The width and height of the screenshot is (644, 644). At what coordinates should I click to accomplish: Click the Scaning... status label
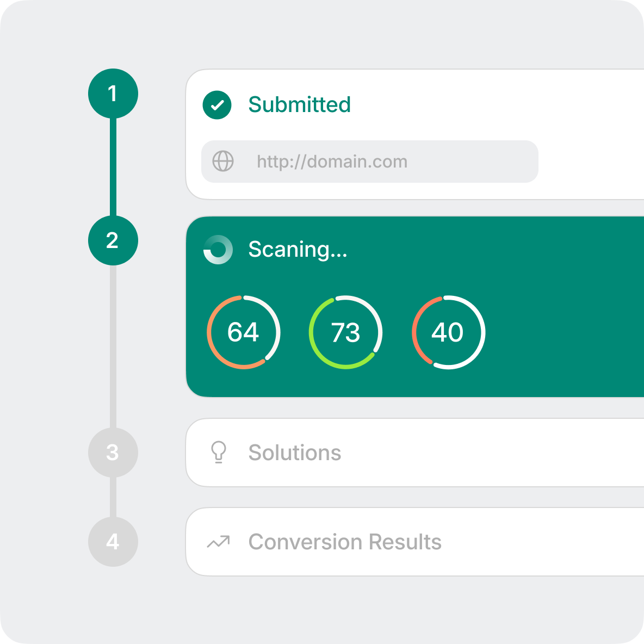(x=298, y=250)
